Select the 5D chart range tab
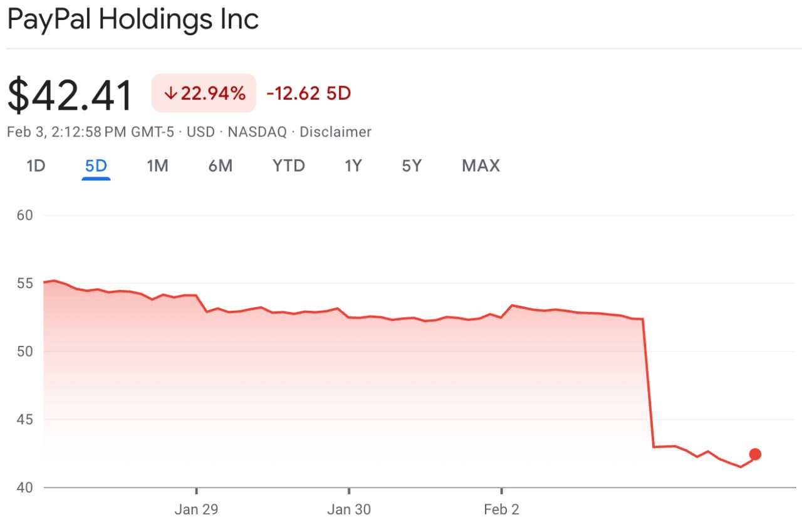The image size is (802, 532). click(96, 166)
